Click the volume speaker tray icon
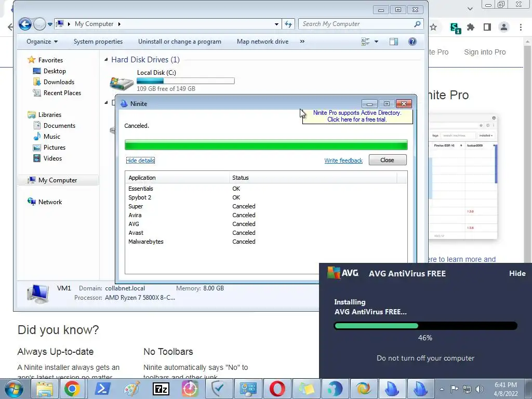The width and height of the screenshot is (532, 399). [480, 389]
